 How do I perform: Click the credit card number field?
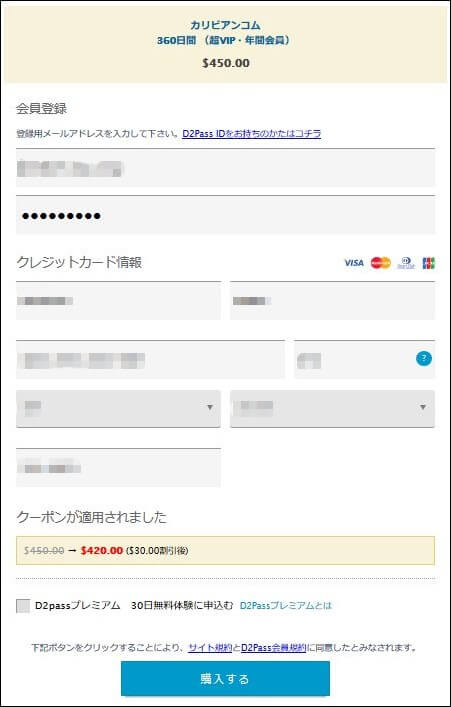[150, 359]
